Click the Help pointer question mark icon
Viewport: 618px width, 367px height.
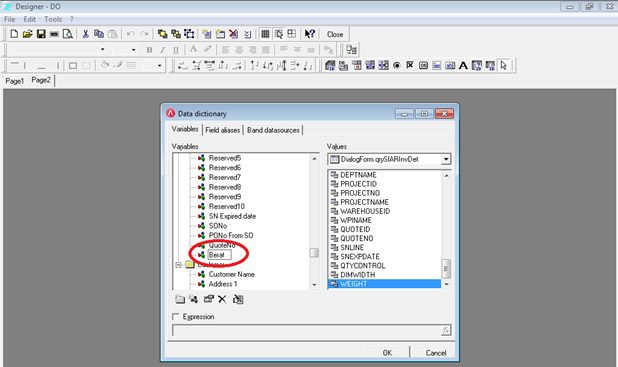pos(309,34)
